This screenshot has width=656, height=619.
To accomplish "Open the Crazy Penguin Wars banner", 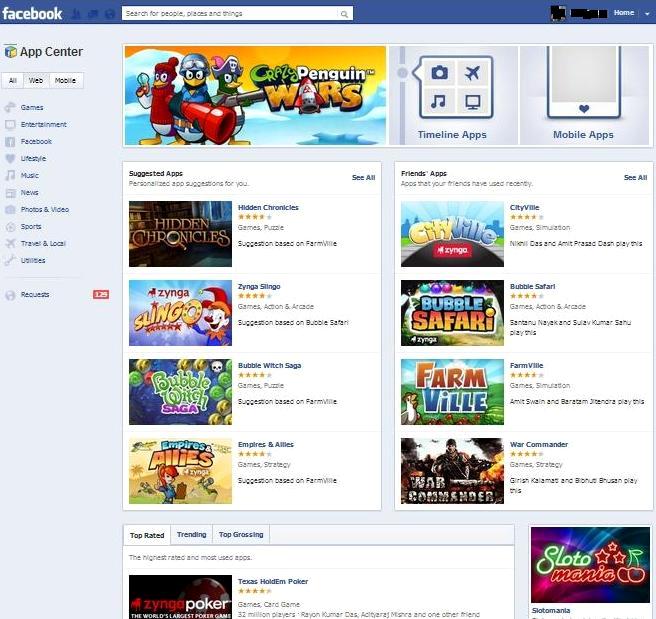I will pos(255,96).
